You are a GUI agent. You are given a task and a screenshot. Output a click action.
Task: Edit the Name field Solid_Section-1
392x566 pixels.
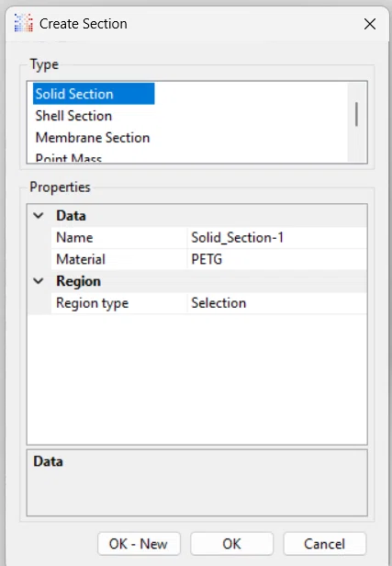[277, 237]
